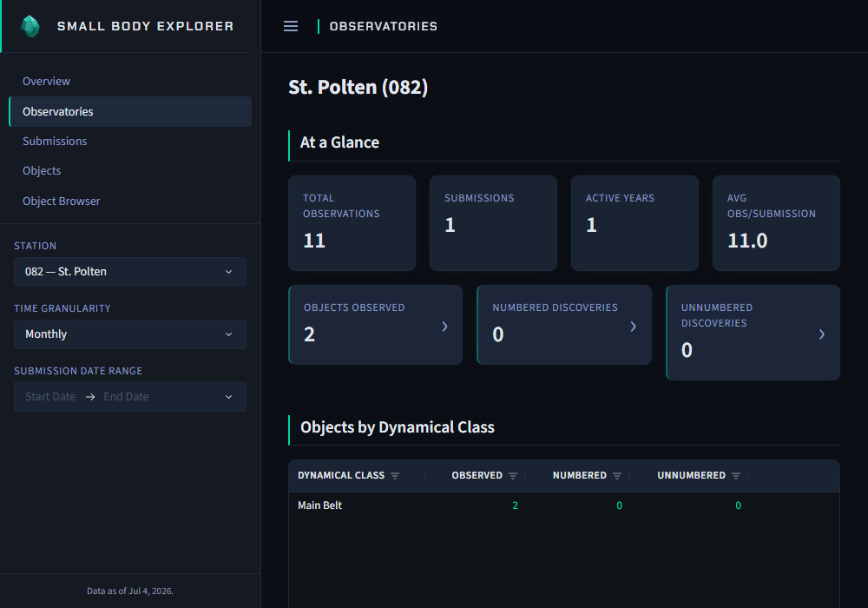Screen dimensions: 868x608
Task: Toggle the hamburger menu icon
Action: [x=291, y=26]
